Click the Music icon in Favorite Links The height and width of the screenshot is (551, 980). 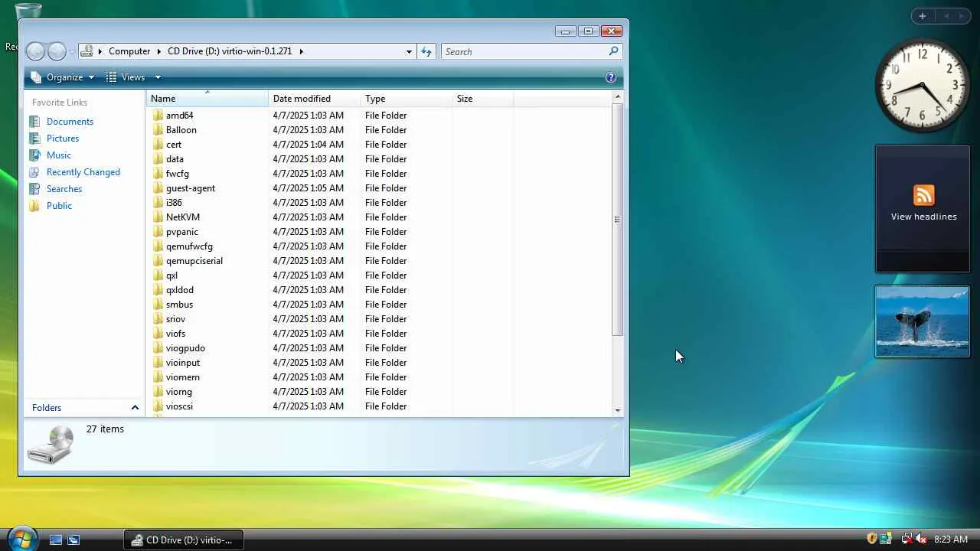pos(34,155)
